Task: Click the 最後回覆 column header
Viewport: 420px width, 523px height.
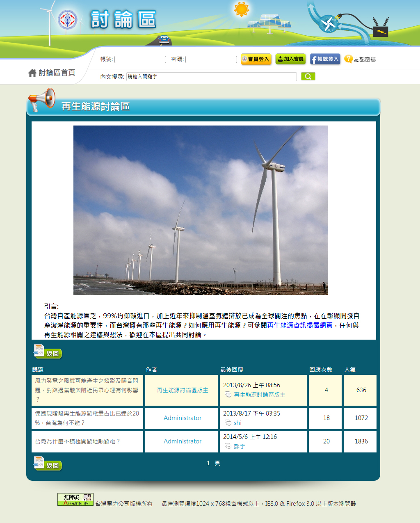Action: click(x=232, y=370)
